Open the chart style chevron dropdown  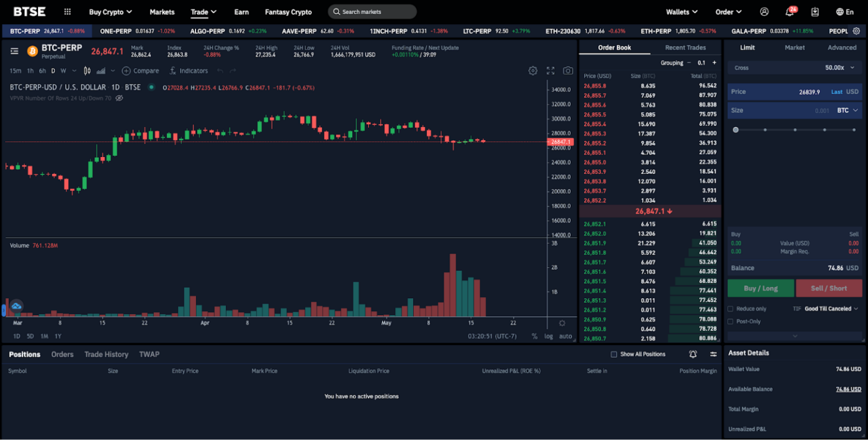114,71
